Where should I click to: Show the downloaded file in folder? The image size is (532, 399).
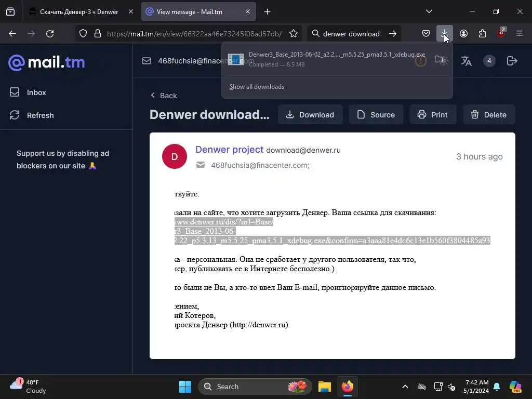[438, 60]
